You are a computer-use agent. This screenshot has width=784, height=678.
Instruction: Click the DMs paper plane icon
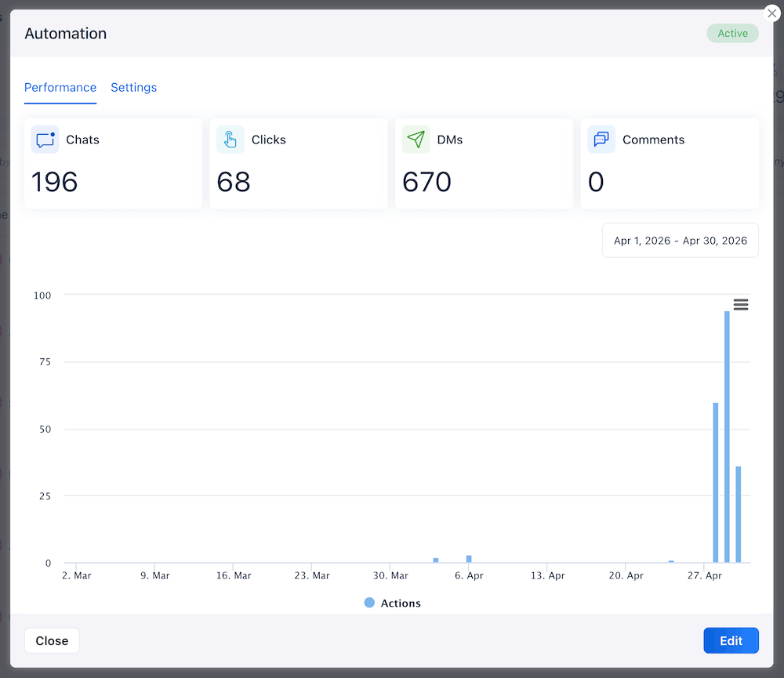point(416,140)
